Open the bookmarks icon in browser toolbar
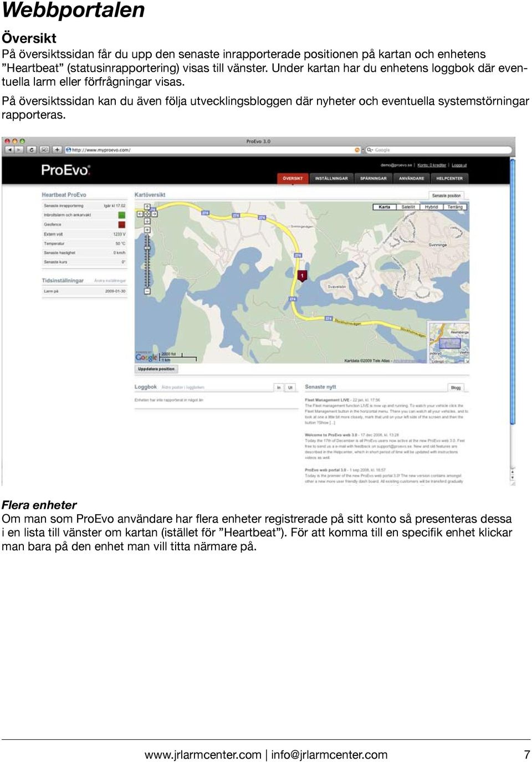 pyautogui.click(x=44, y=150)
